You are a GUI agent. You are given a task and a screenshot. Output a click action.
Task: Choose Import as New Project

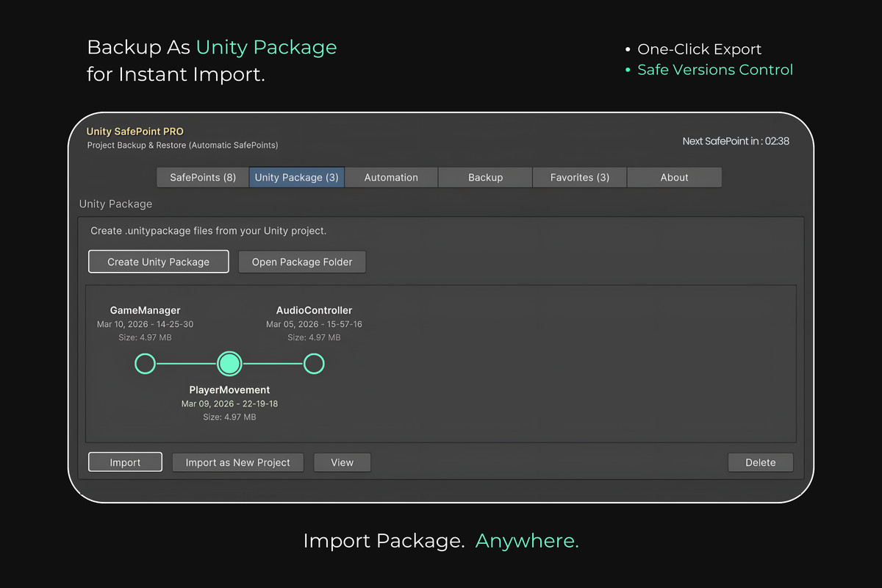point(238,462)
